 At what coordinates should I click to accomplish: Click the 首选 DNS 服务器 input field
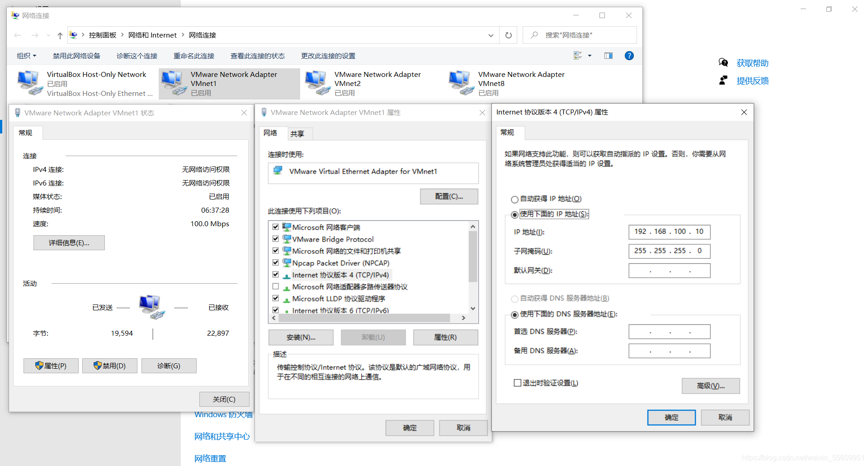point(669,332)
